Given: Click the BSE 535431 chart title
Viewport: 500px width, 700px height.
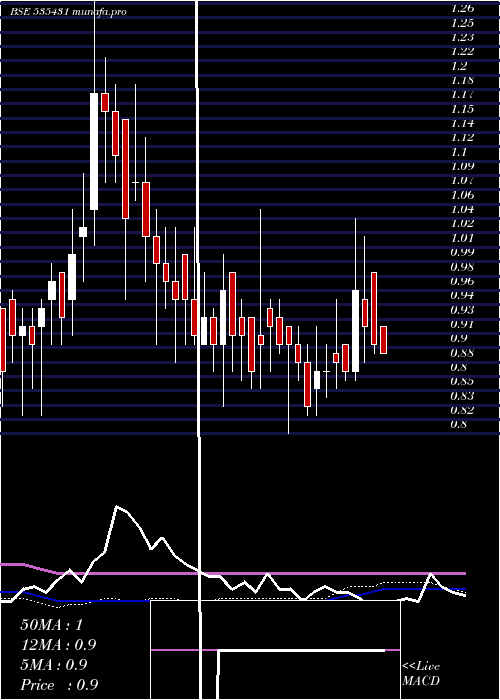Looking at the screenshot, I should (x=68, y=12).
